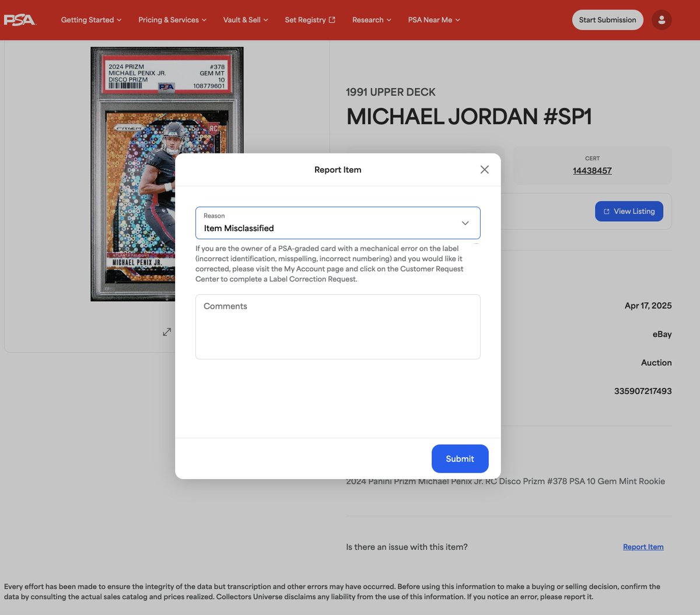This screenshot has width=700, height=615.
Task: Click the lot number 335907217493
Action: pyautogui.click(x=643, y=392)
